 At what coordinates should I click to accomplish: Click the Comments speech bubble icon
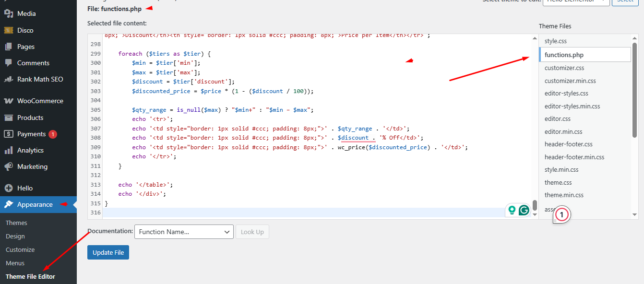8,63
